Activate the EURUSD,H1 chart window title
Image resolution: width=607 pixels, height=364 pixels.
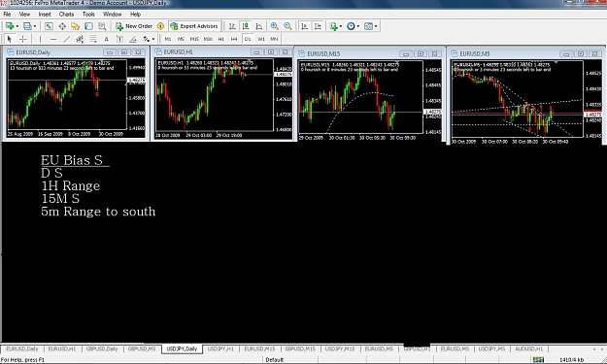(178, 51)
